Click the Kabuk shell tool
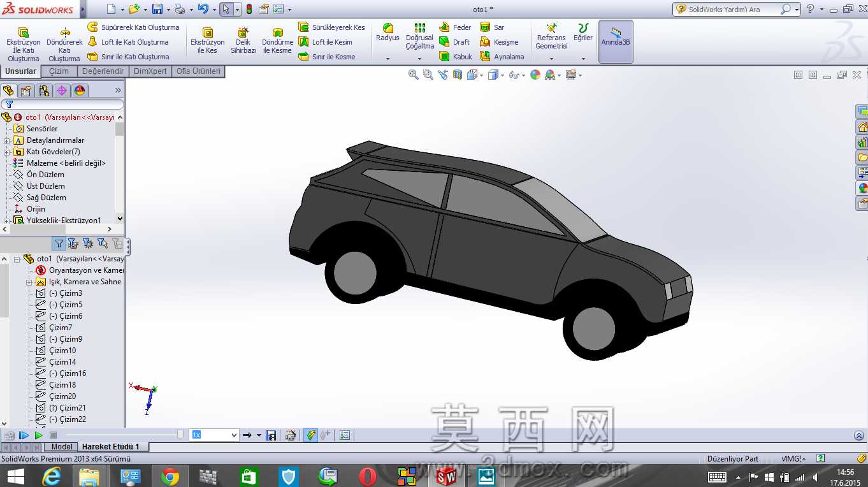Screen dimensions: 868x487 pos(456,57)
